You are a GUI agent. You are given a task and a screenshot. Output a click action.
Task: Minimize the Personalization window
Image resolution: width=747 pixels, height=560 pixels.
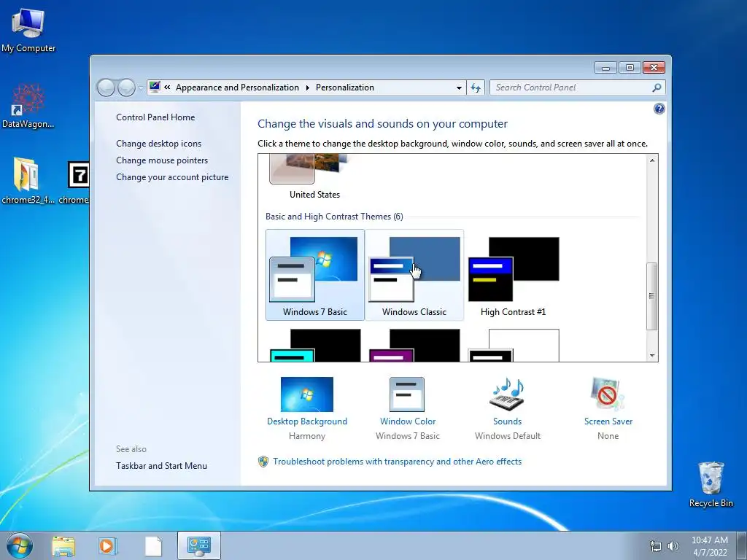point(605,68)
